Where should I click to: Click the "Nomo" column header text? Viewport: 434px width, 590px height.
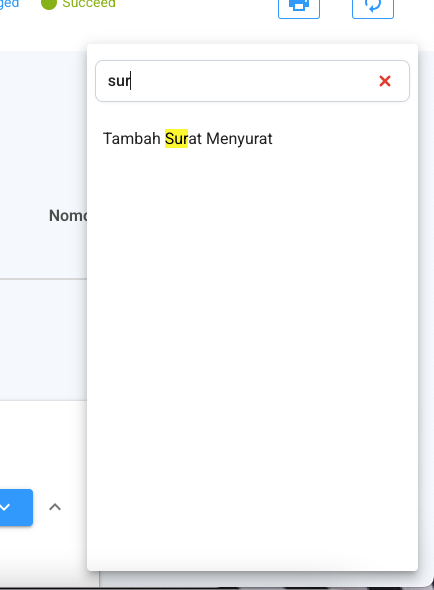point(68,216)
